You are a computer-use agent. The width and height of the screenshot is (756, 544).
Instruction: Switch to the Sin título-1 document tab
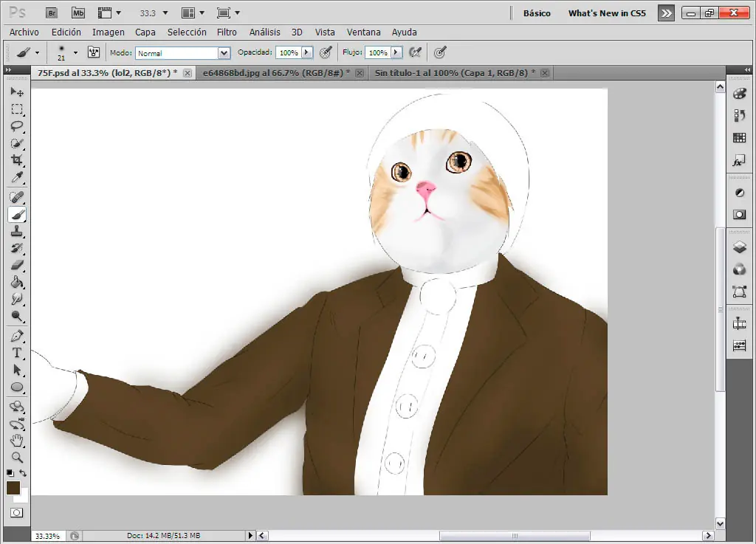(x=455, y=73)
